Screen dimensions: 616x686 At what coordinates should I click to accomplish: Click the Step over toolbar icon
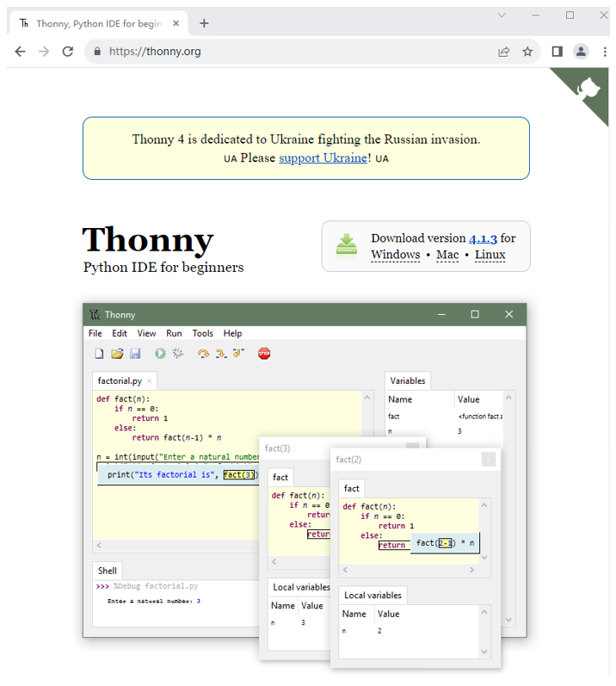pos(203,354)
